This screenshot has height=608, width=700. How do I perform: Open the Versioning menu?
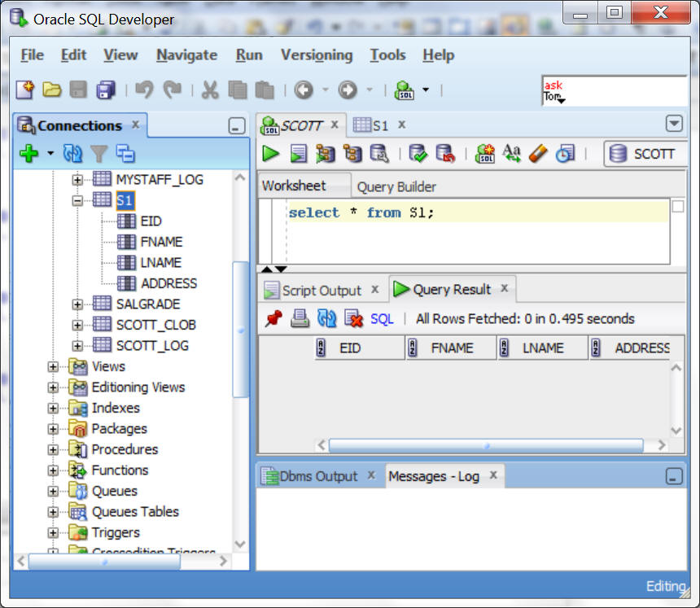317,55
